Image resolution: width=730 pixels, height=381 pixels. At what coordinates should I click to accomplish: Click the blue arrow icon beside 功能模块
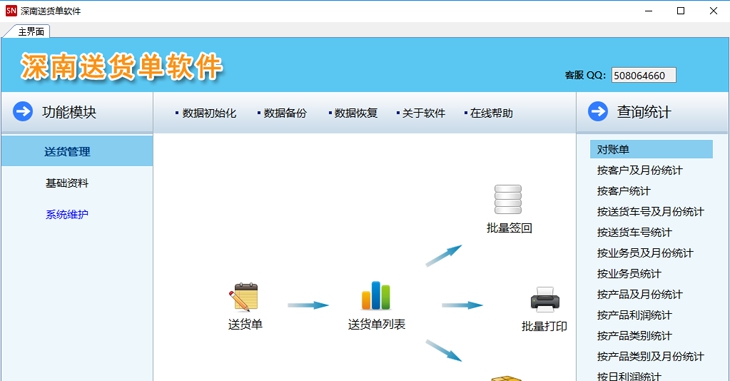point(23,112)
